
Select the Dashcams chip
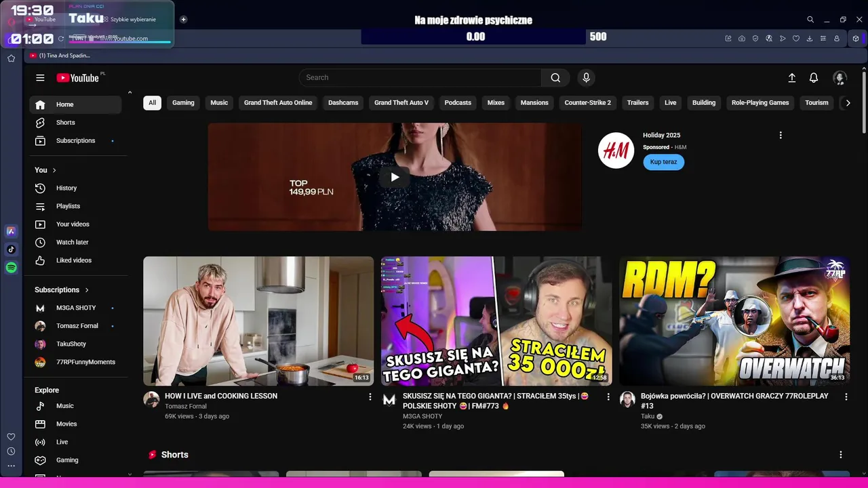click(343, 103)
